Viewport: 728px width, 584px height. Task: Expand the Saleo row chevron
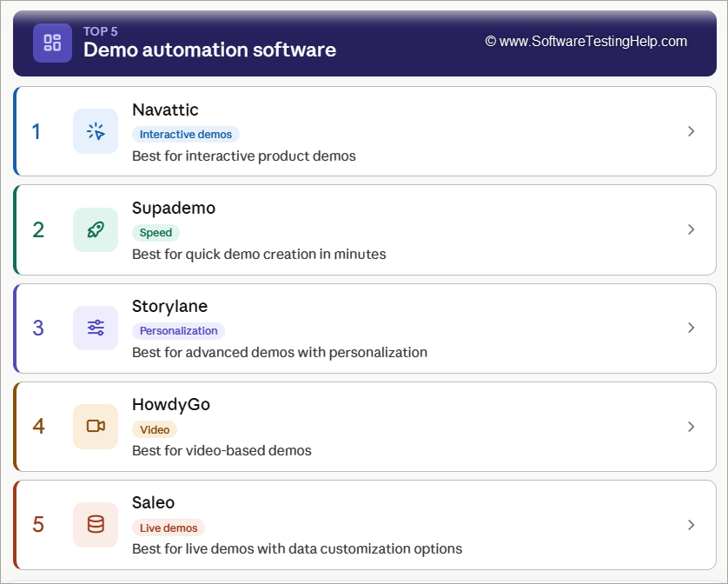691,525
